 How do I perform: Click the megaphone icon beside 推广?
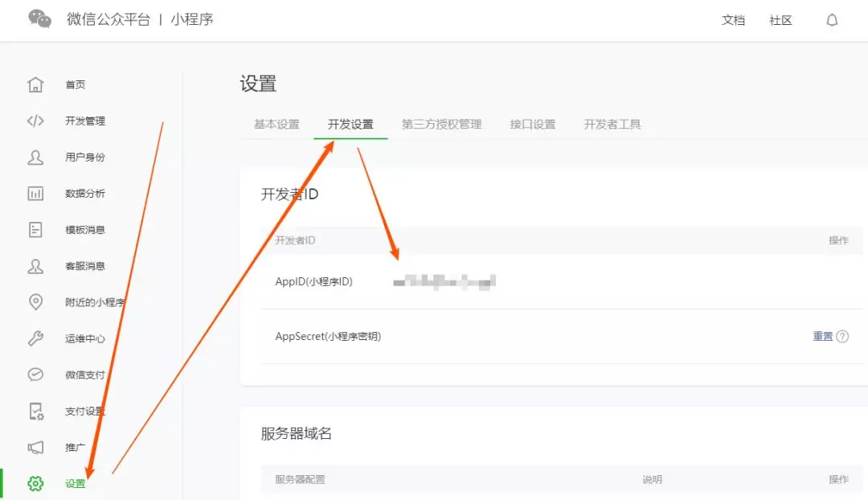[35, 448]
